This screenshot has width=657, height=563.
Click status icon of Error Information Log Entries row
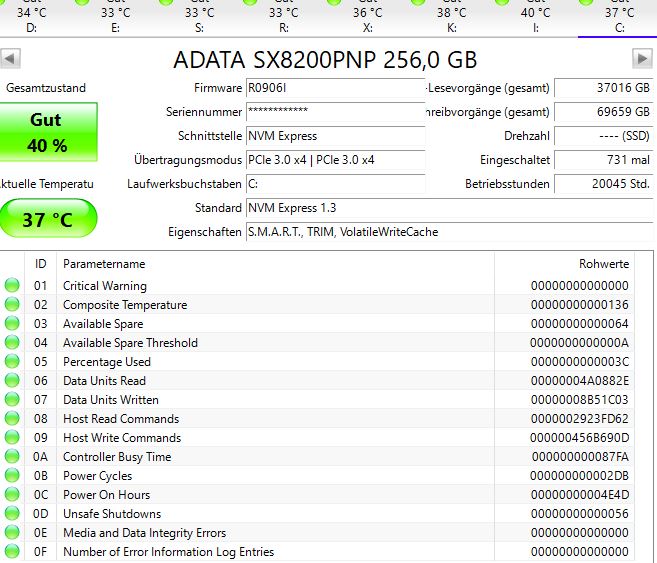[x=12, y=551]
